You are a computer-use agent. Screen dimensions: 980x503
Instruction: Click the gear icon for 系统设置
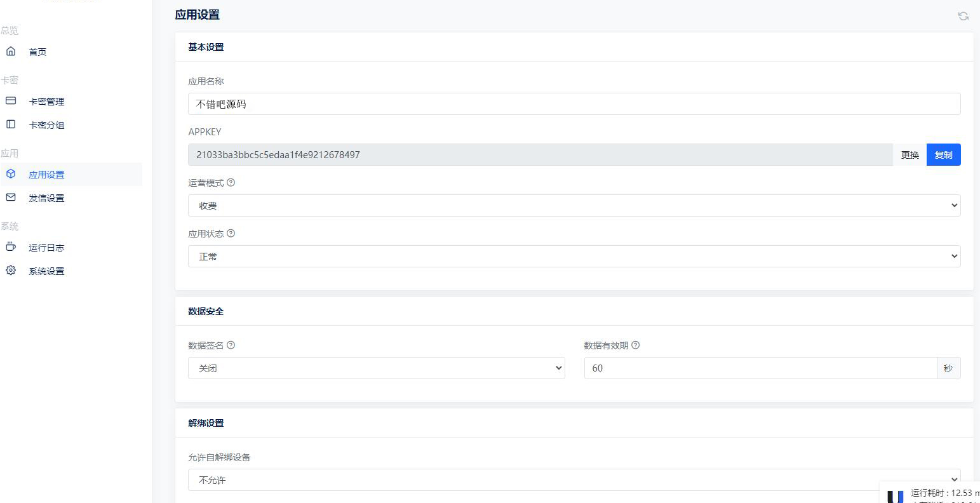point(11,271)
